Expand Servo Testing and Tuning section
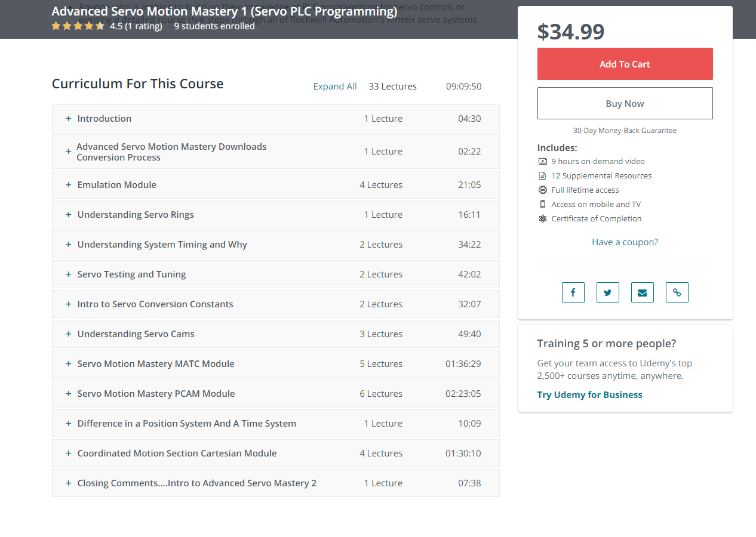Screen dimensions: 756x537 click(131, 274)
